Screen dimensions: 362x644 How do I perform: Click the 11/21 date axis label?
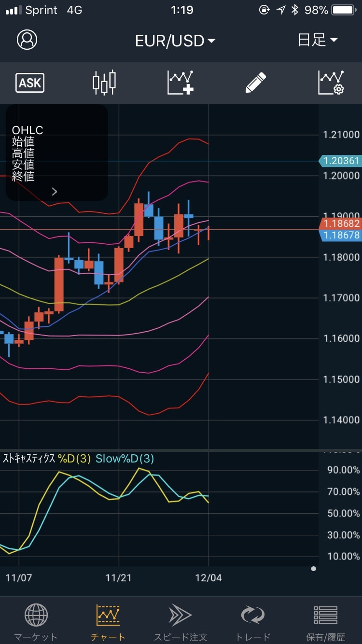tap(119, 578)
